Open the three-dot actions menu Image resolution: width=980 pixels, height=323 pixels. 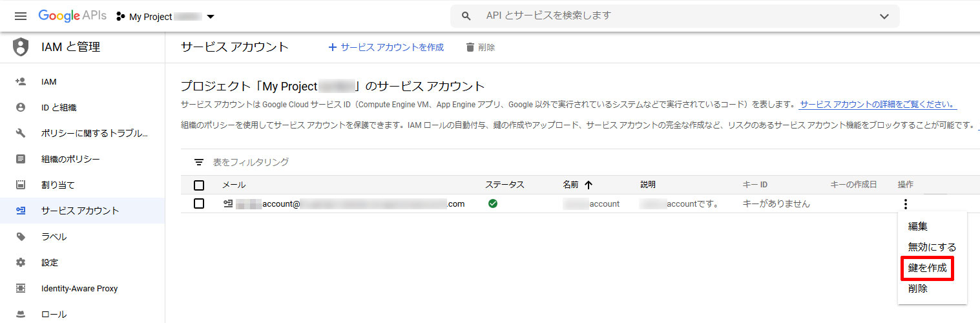(x=906, y=204)
